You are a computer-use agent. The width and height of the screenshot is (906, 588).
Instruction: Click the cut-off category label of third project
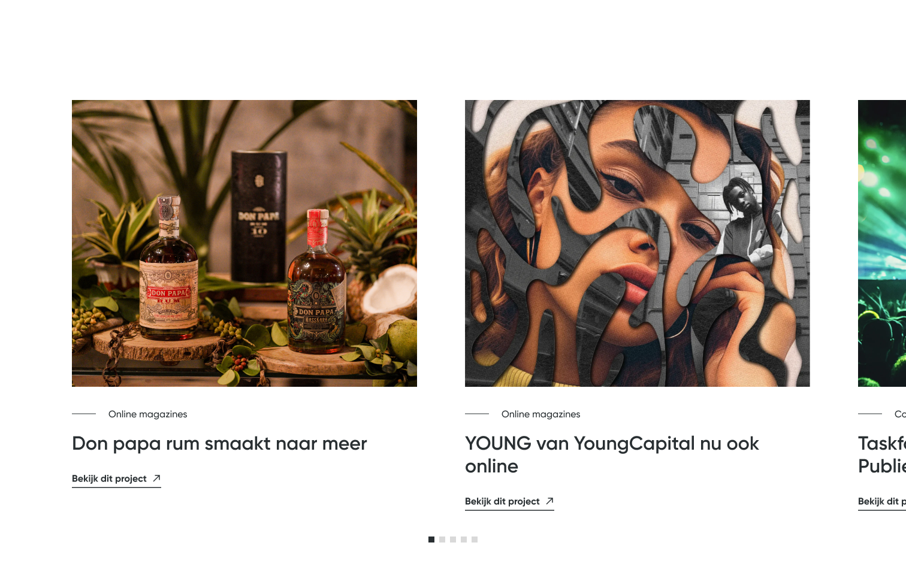pos(900,414)
